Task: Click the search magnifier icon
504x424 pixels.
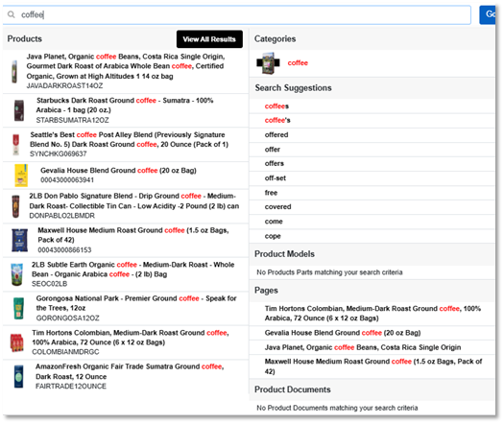Action: pyautogui.click(x=12, y=14)
